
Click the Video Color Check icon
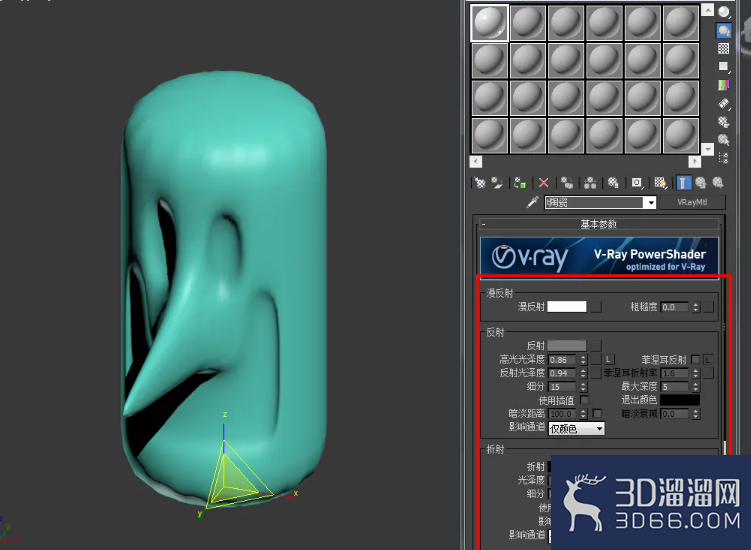[724, 85]
